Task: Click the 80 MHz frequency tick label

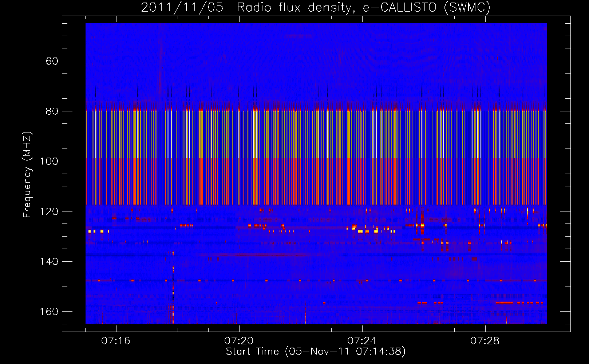Action: click(52, 111)
